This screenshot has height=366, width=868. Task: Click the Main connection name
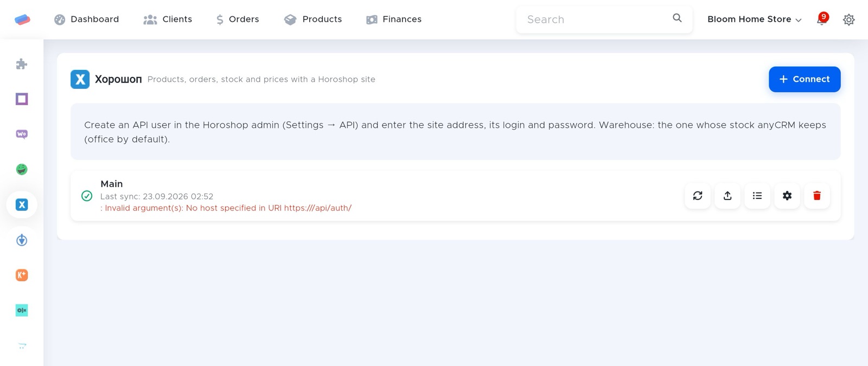tap(112, 184)
